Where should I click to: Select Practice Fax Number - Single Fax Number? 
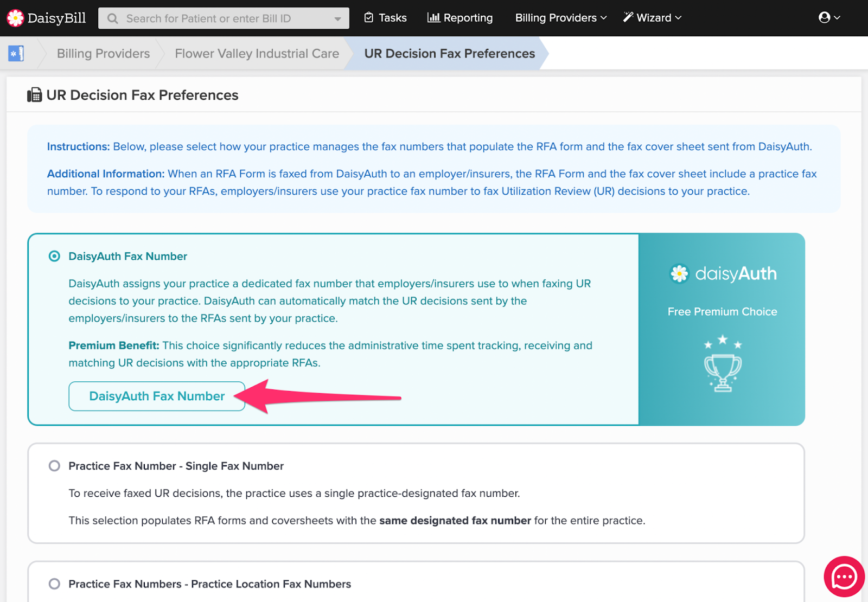(54, 466)
